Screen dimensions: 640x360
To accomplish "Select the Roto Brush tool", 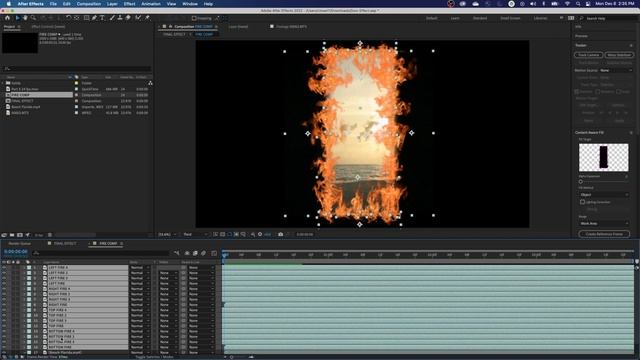I will tap(138, 18).
